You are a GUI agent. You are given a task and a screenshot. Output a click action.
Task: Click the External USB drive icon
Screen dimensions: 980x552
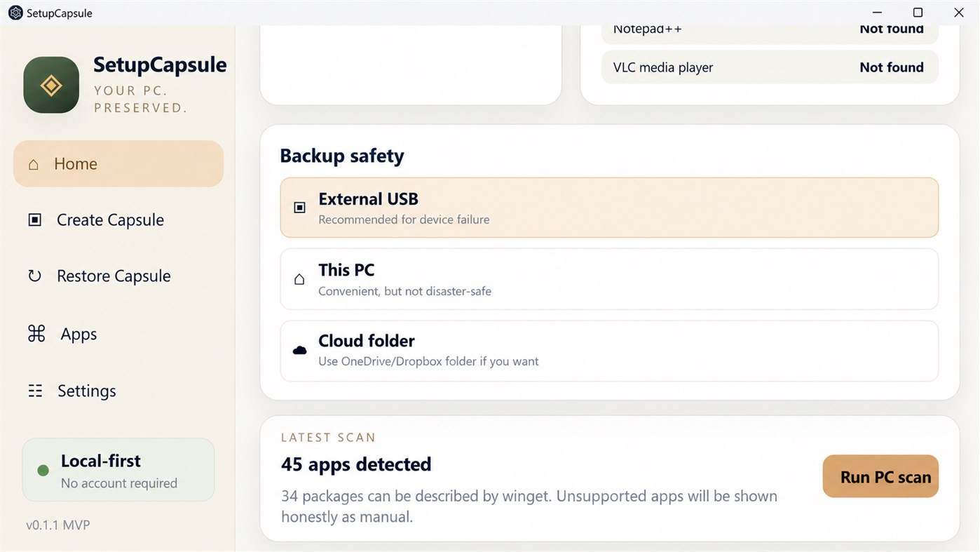(x=299, y=208)
